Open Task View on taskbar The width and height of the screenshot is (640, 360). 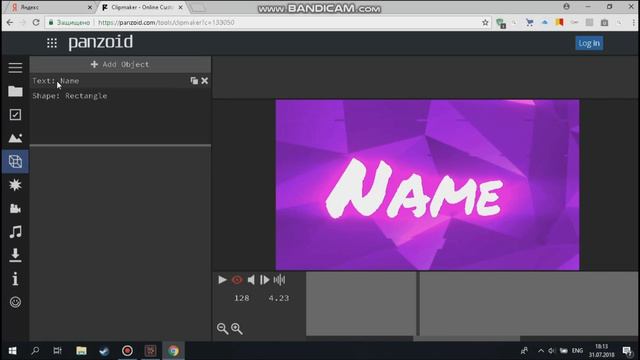point(58,351)
